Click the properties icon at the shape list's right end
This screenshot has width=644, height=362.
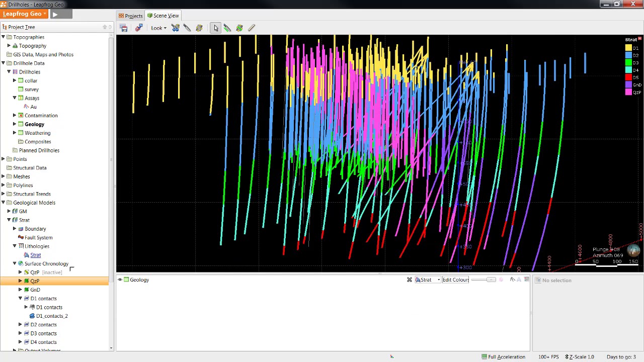click(x=526, y=280)
